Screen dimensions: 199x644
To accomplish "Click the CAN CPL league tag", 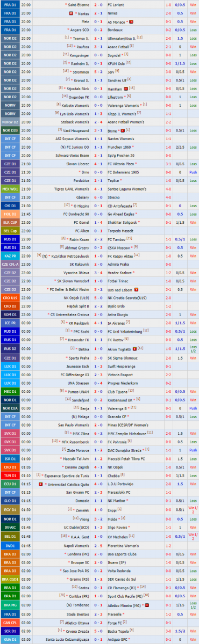I will point(10,623).
